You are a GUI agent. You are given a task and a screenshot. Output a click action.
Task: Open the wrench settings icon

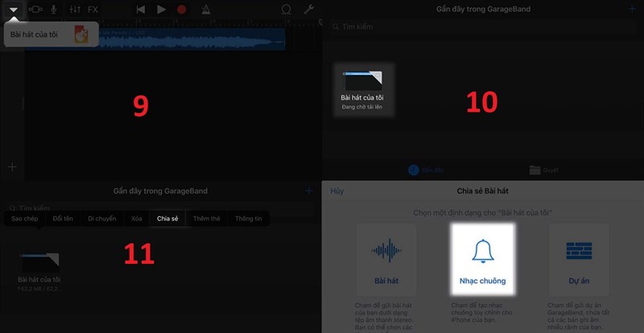tap(308, 10)
